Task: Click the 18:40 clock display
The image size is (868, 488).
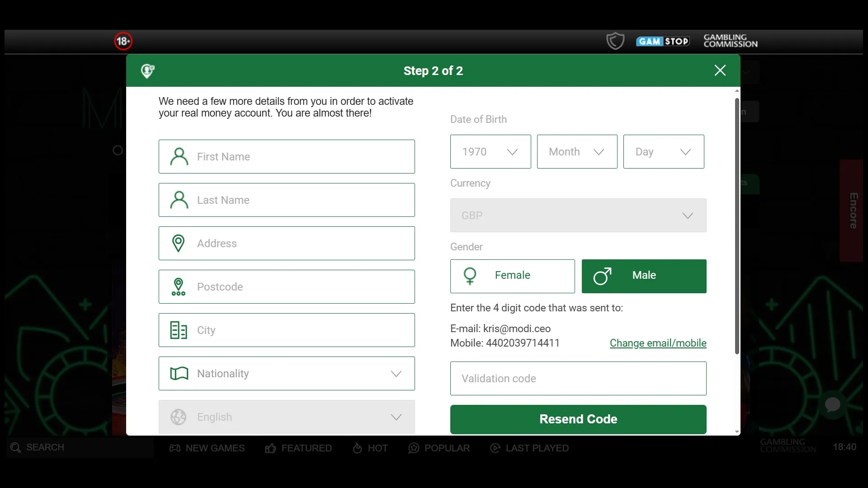Action: click(844, 447)
